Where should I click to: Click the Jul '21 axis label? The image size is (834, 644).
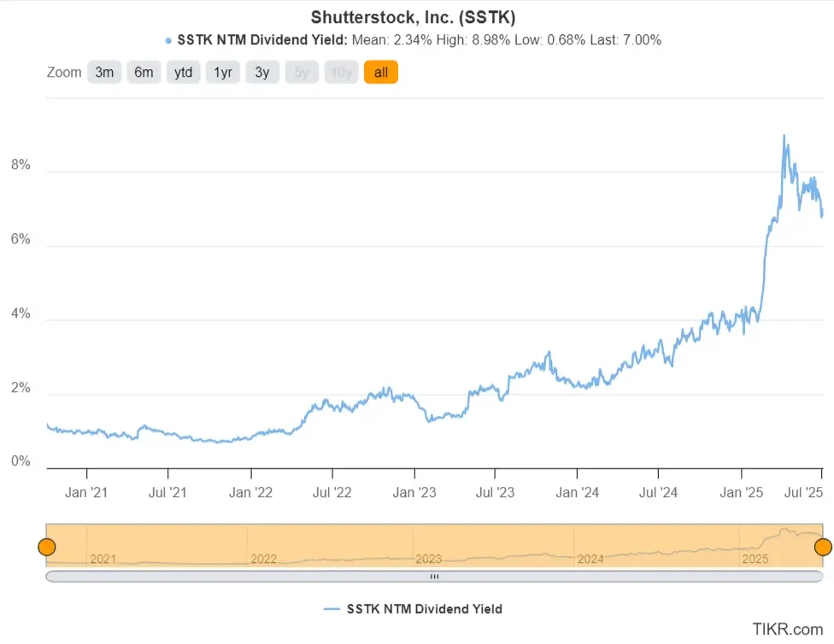167,493
